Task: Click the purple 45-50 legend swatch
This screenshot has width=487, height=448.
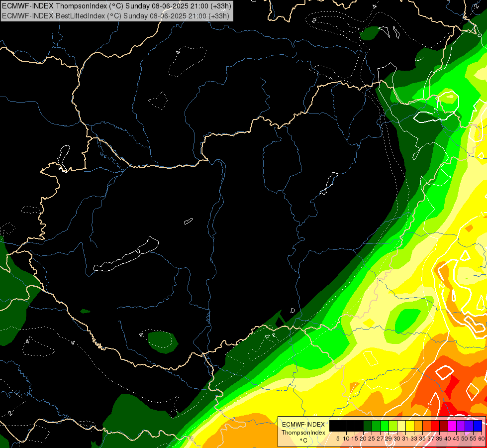Action: [461, 426]
